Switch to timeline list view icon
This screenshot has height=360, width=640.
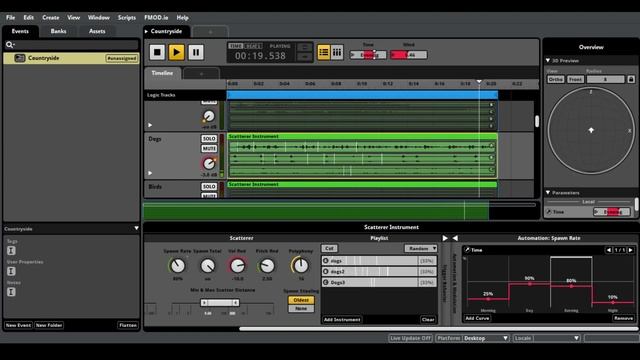tap(324, 52)
